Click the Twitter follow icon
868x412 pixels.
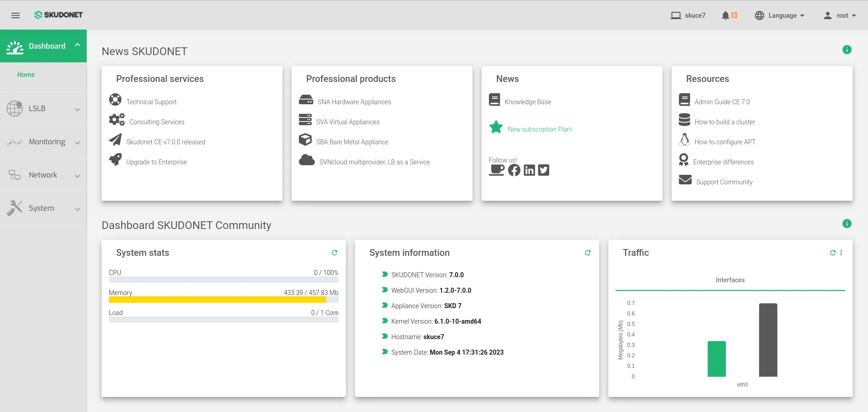544,170
